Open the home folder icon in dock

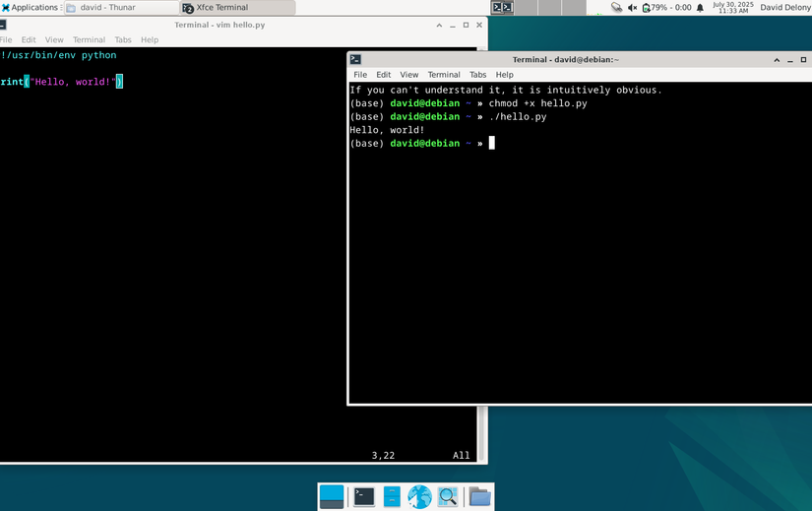[479, 496]
